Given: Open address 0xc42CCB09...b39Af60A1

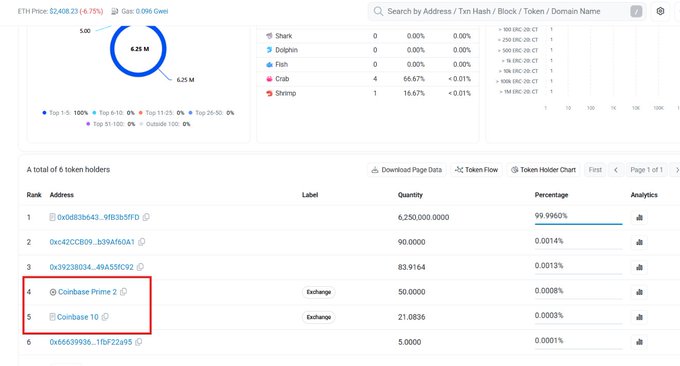Looking at the screenshot, I should point(92,242).
